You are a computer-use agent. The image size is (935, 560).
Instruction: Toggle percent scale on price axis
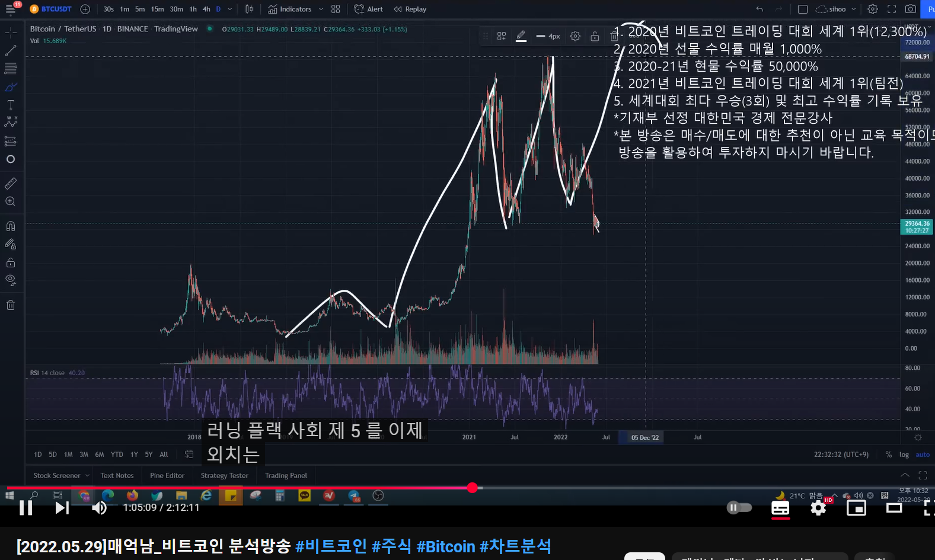tap(888, 455)
